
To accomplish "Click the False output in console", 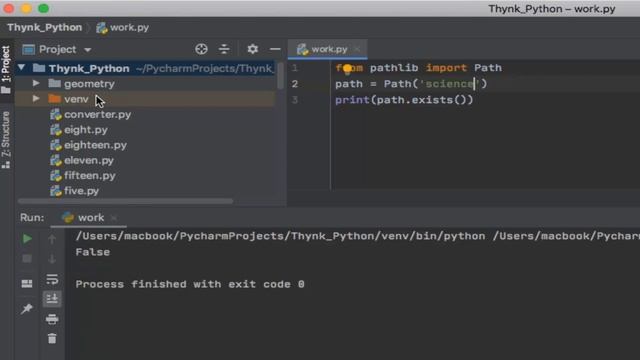I will coord(93,252).
